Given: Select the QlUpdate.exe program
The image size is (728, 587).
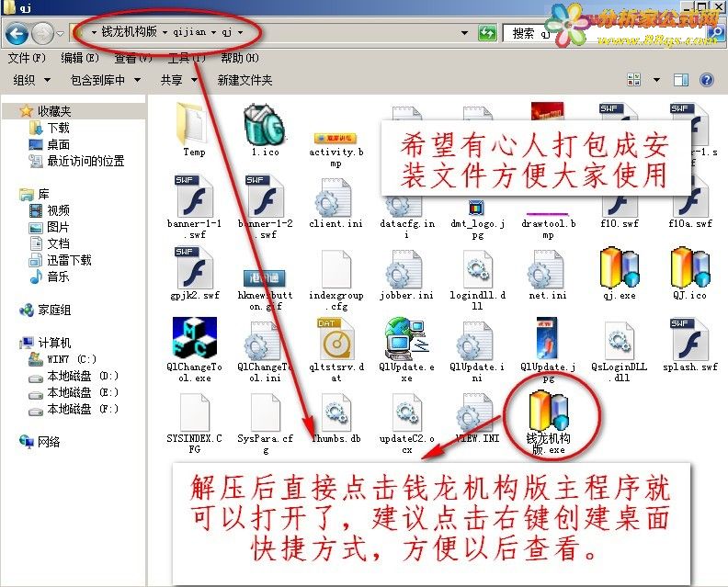Looking at the screenshot, I should 406,350.
